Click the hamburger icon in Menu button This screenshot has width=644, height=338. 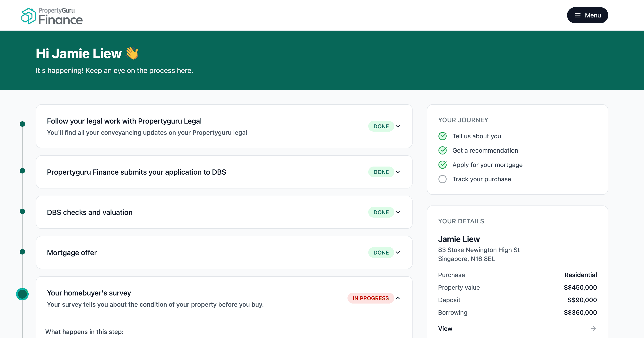578,15
